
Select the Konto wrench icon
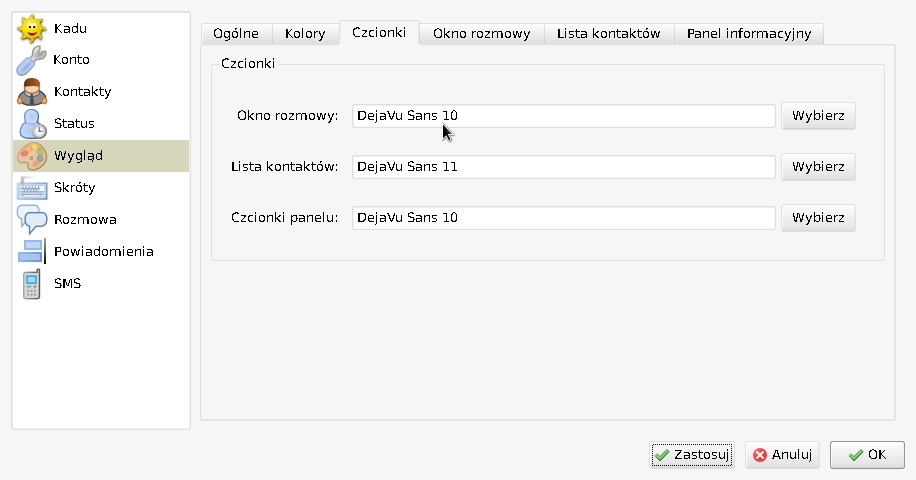point(32,60)
